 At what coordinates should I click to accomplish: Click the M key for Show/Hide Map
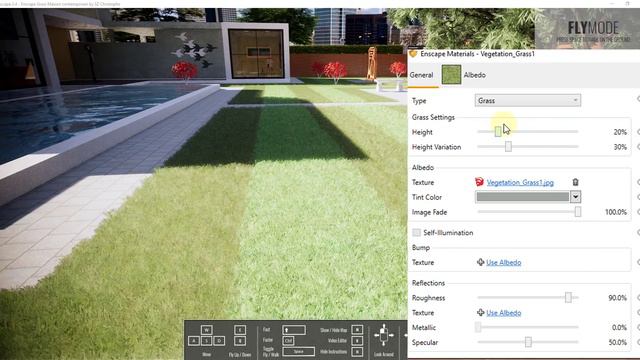[x=357, y=330]
